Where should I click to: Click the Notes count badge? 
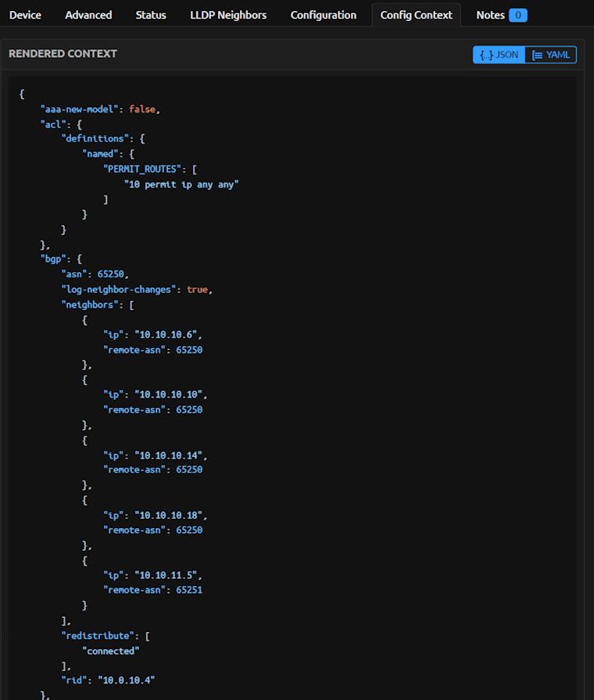click(x=517, y=15)
